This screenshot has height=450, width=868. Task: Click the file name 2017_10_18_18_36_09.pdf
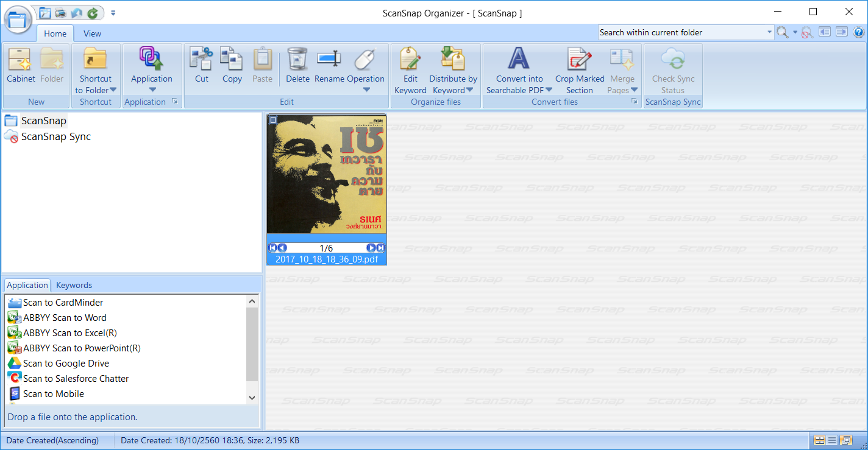click(x=326, y=259)
